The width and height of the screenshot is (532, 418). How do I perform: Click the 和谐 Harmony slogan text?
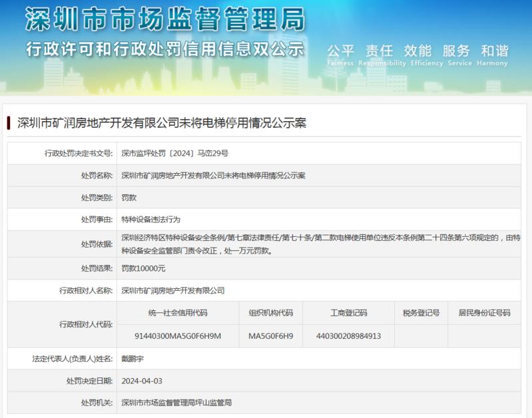492,55
